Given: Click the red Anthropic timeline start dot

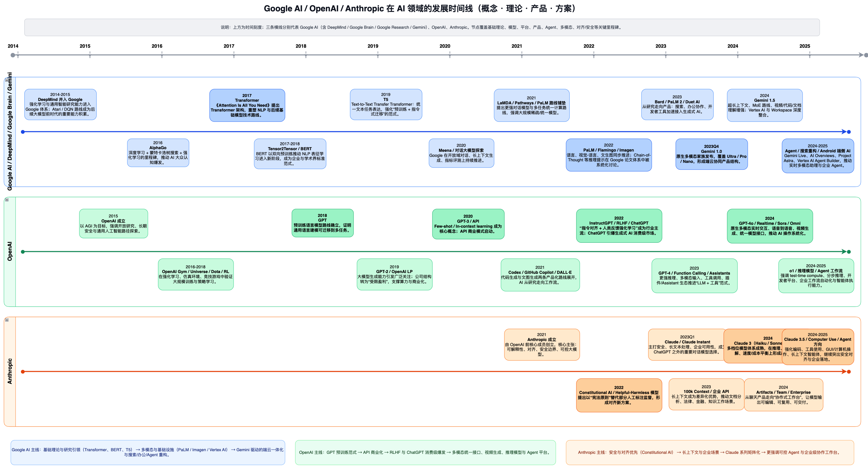Looking at the screenshot, I should pos(23,372).
